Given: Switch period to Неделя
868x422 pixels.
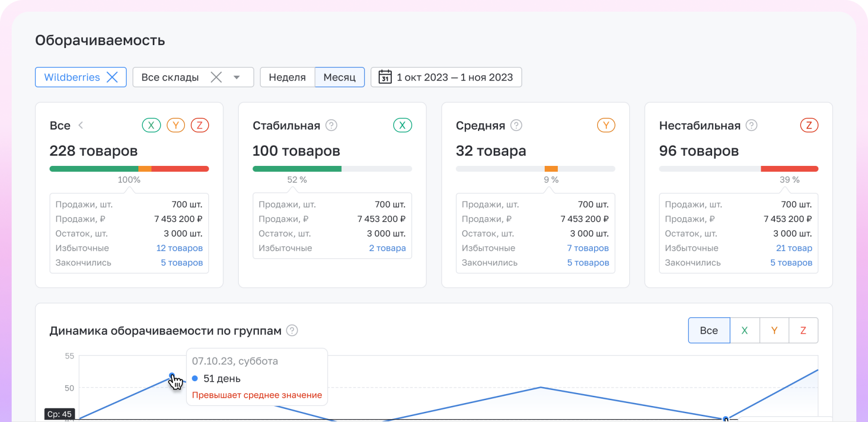Looking at the screenshot, I should click(x=287, y=77).
